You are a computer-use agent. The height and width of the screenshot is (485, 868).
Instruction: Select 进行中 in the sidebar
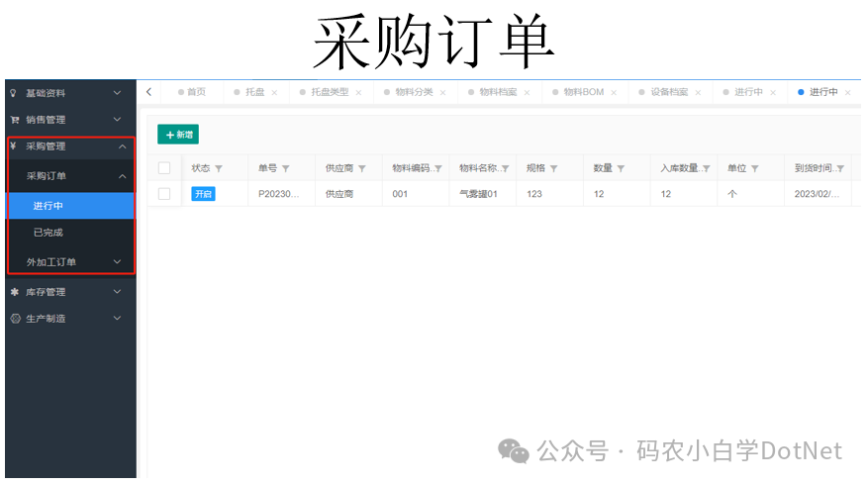(70, 206)
